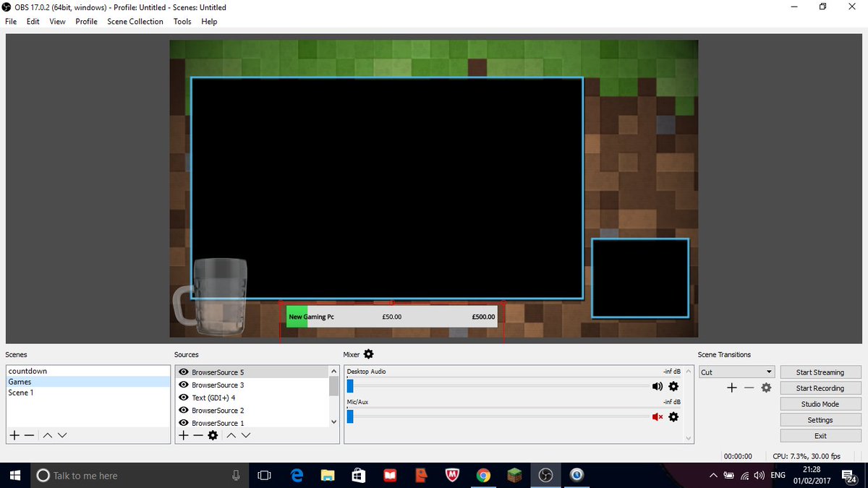
Task: Add a new scene with plus icon
Action: tap(14, 435)
